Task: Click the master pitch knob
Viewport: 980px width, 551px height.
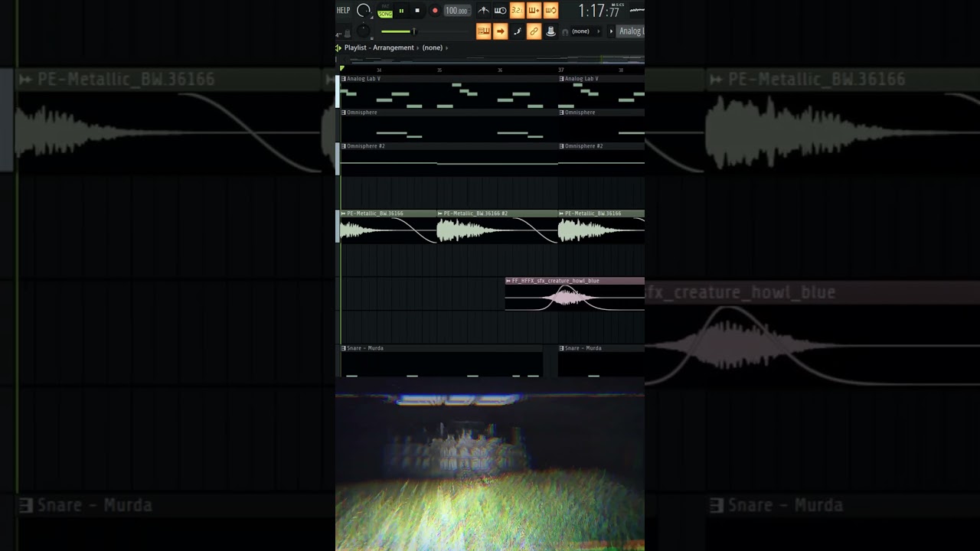Action: coord(364,31)
